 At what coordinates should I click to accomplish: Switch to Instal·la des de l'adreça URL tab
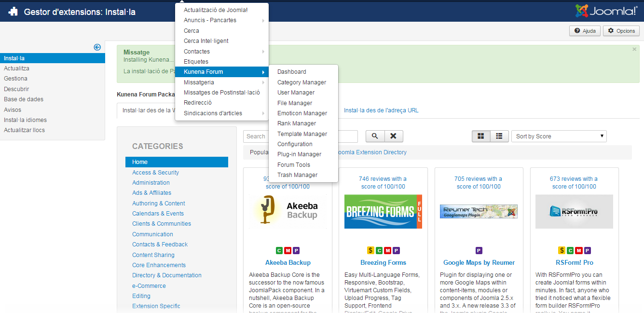381,110
